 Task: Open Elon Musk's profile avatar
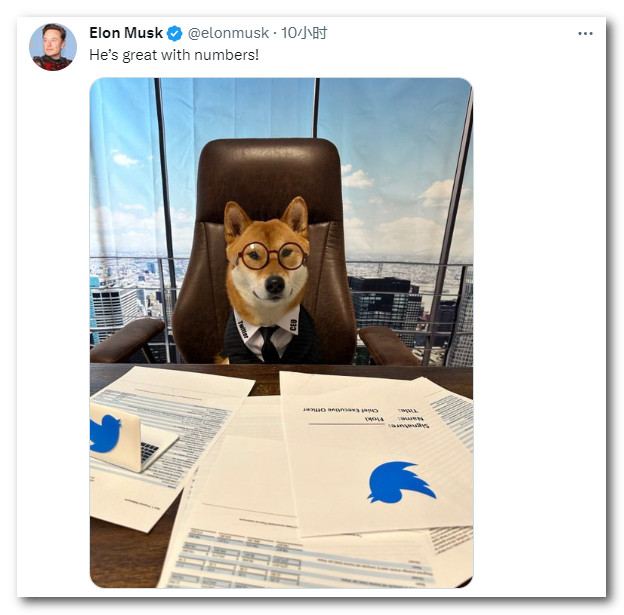tap(53, 47)
